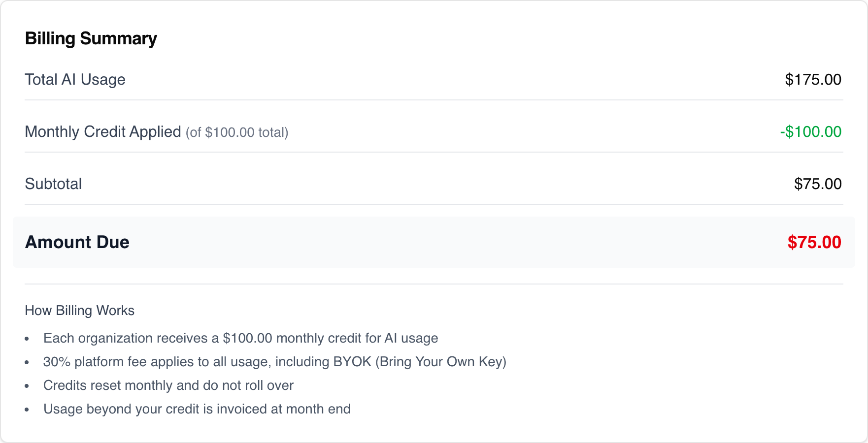Image resolution: width=868 pixels, height=443 pixels.
Task: Click the bullet before the organization credit line
Action: click(x=27, y=339)
